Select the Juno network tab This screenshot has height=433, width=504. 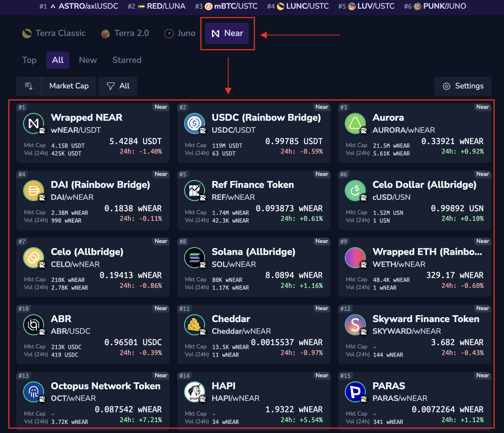(x=180, y=33)
